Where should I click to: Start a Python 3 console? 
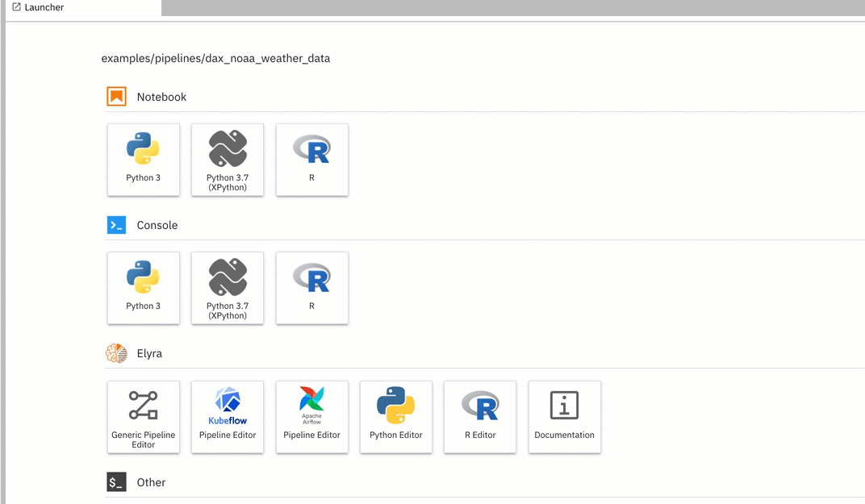point(143,287)
